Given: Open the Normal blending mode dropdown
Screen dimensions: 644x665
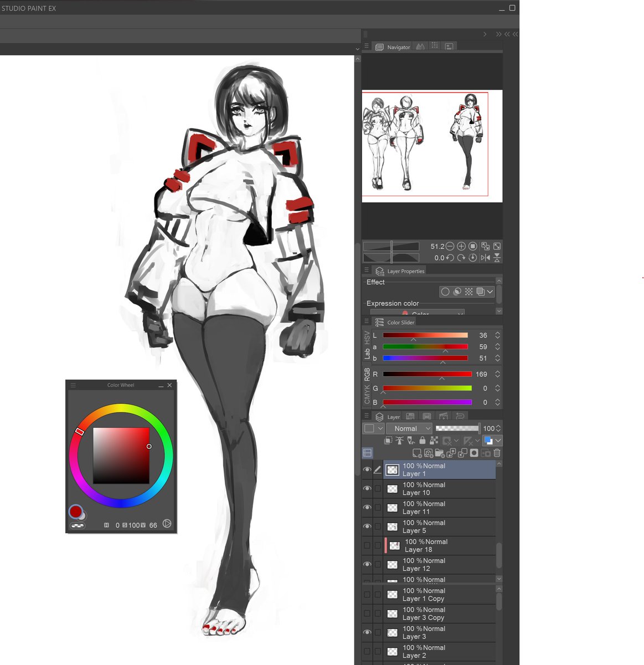Looking at the screenshot, I should 409,428.
